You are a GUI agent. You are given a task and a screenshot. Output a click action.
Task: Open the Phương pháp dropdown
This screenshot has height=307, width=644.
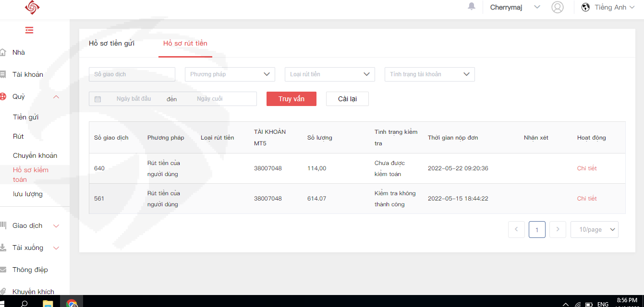[230, 74]
